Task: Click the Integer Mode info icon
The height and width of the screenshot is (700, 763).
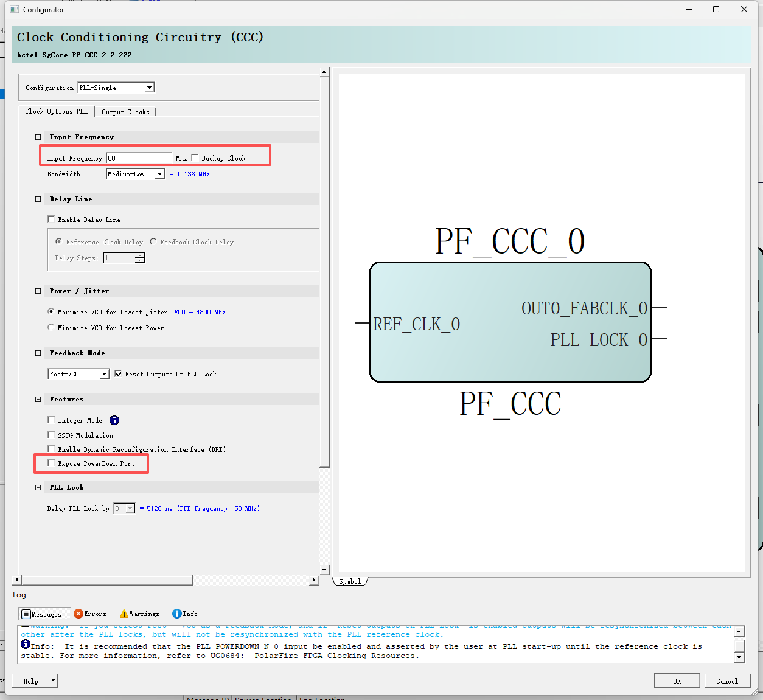Action: click(114, 420)
